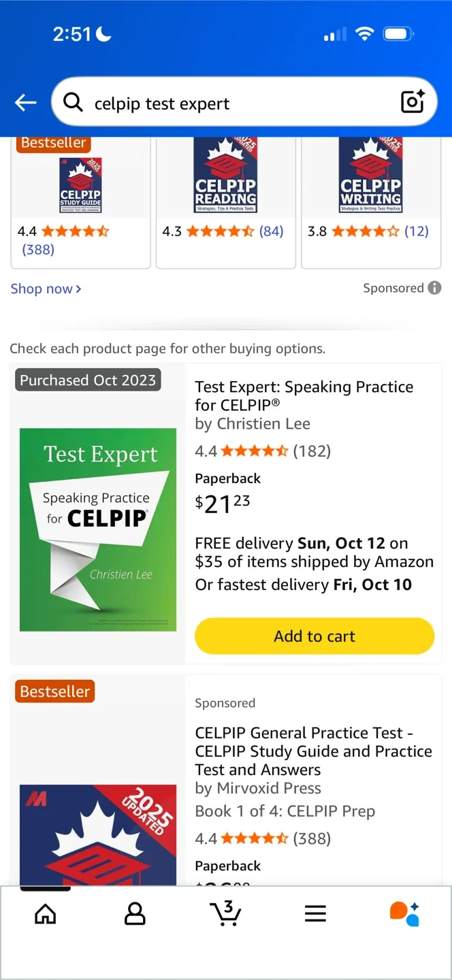Open the hamburger menu icon
This screenshot has width=452, height=980.
(315, 914)
